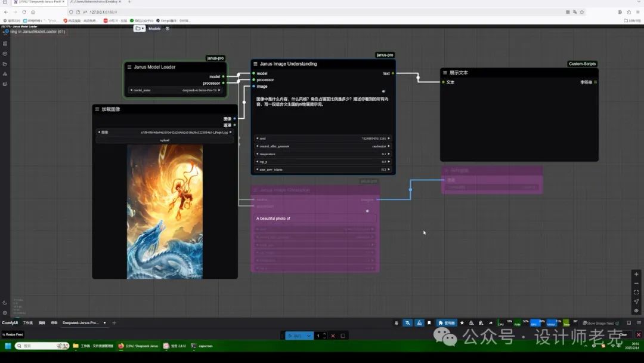Toggle link visibility eye icon
Viewport: 644px width, 363px height.
pyautogui.click(x=636, y=310)
